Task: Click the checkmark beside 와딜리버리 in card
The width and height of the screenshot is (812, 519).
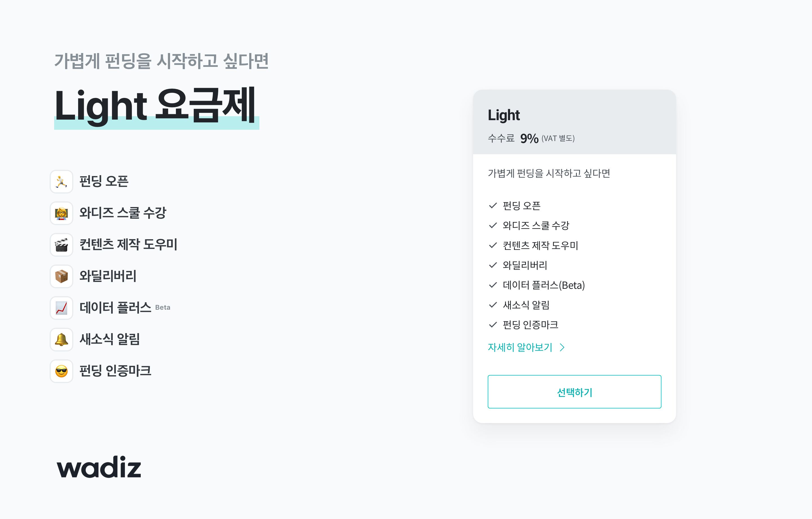Action: tap(493, 265)
